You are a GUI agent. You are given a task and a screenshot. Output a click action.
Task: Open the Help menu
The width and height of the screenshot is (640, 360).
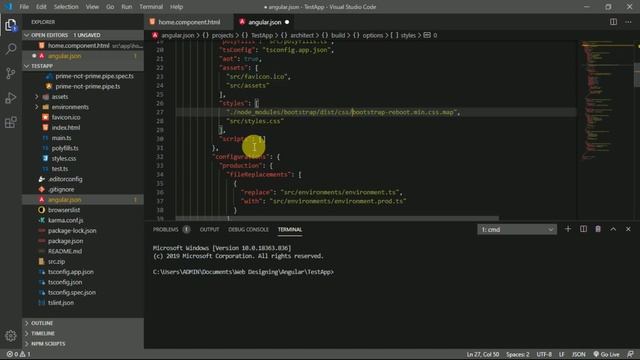[x=176, y=7]
